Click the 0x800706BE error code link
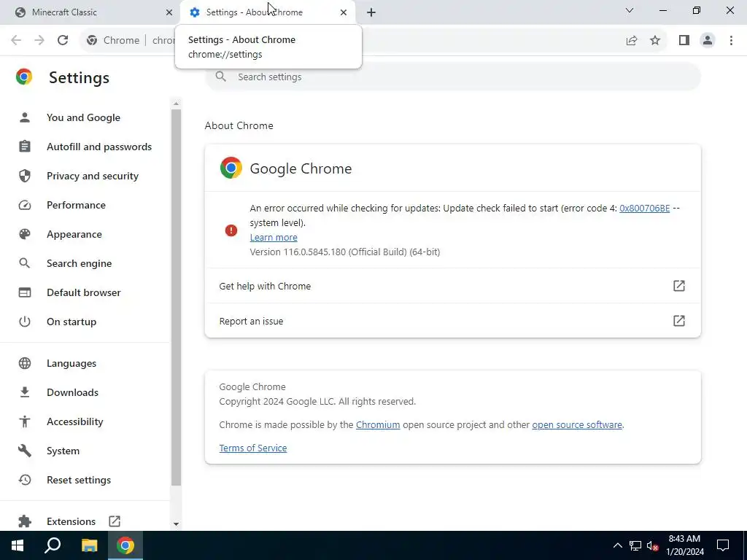 point(645,208)
